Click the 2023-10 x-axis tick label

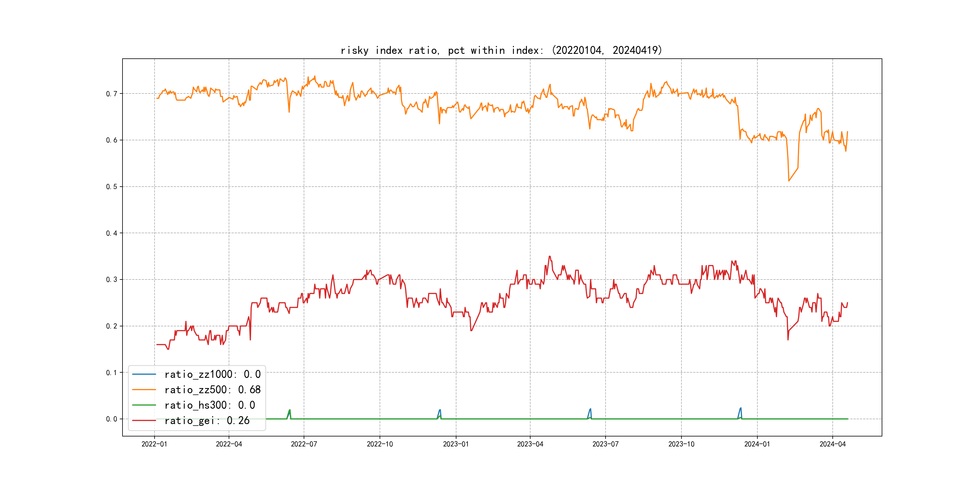tap(681, 444)
